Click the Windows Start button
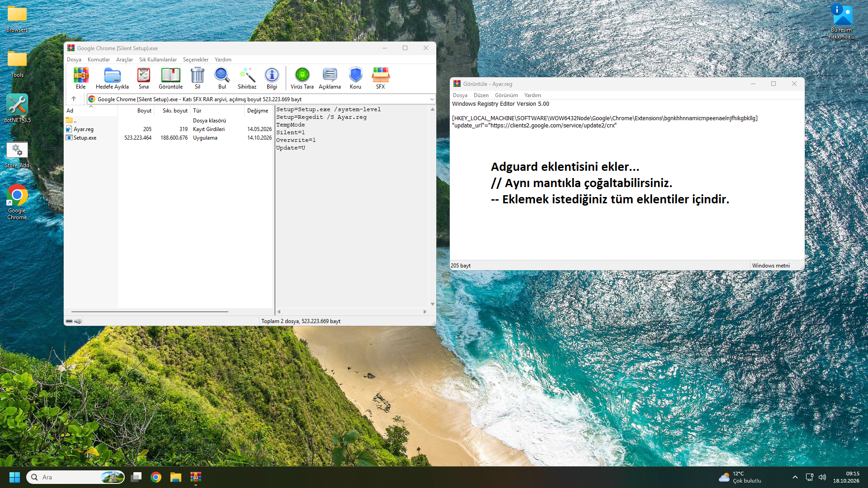868x488 pixels. click(14, 477)
